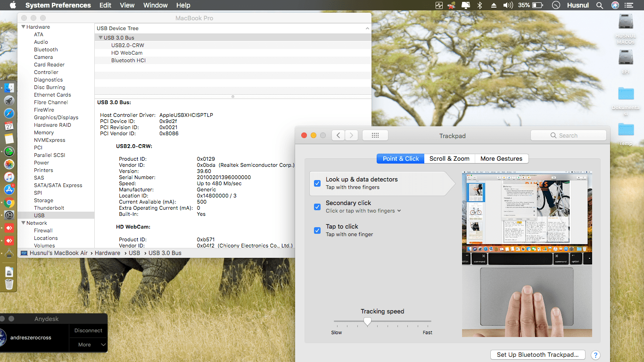Click Hardware in the path bar
The width and height of the screenshot is (644, 362).
click(x=107, y=253)
